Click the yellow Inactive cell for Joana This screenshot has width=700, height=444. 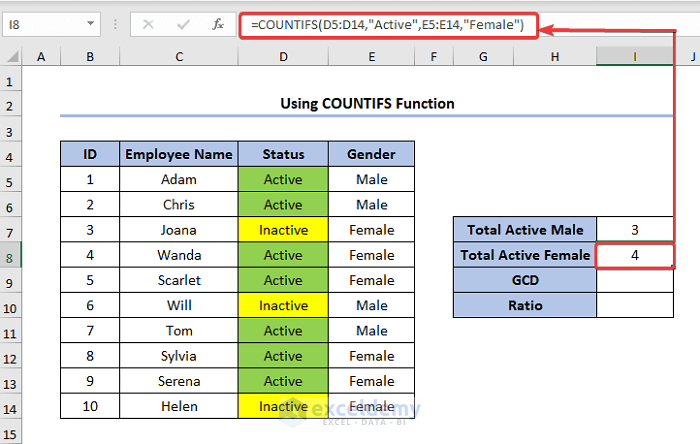[283, 230]
